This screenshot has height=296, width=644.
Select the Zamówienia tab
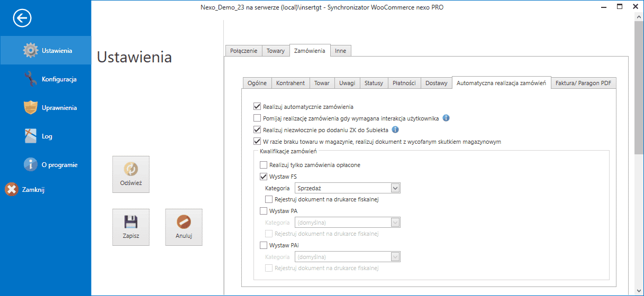310,50
